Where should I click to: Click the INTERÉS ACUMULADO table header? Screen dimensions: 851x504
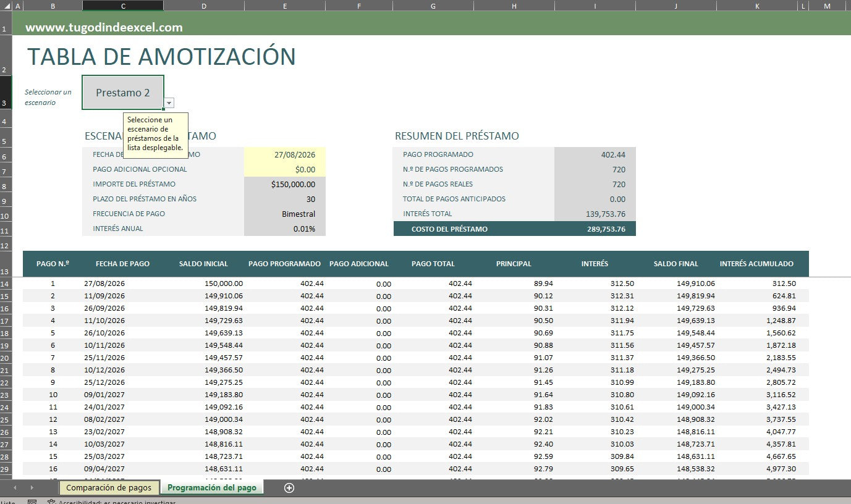[756, 264]
